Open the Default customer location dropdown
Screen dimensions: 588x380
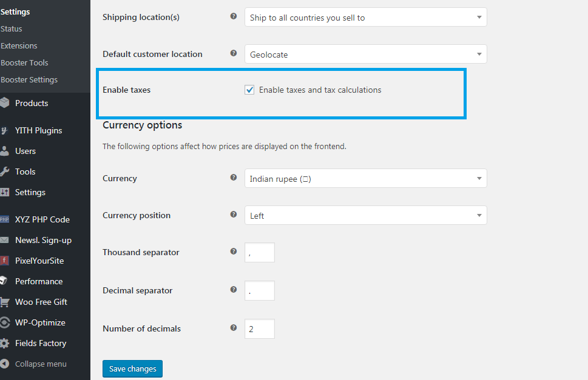tap(366, 54)
